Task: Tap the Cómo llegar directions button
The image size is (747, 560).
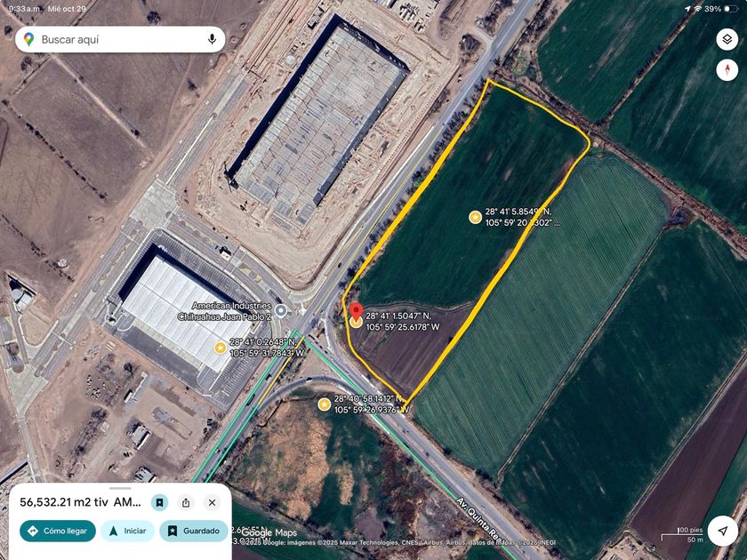Action: (x=58, y=531)
